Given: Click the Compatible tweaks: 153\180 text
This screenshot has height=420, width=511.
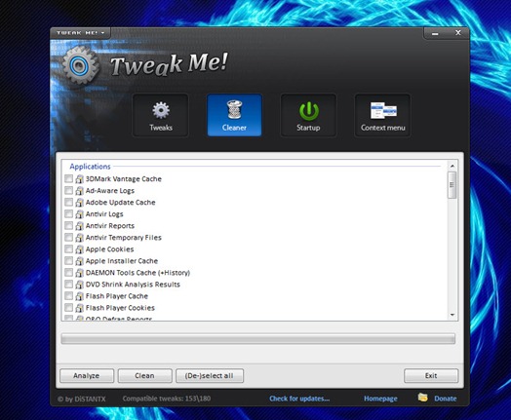Looking at the screenshot, I should click(167, 399).
